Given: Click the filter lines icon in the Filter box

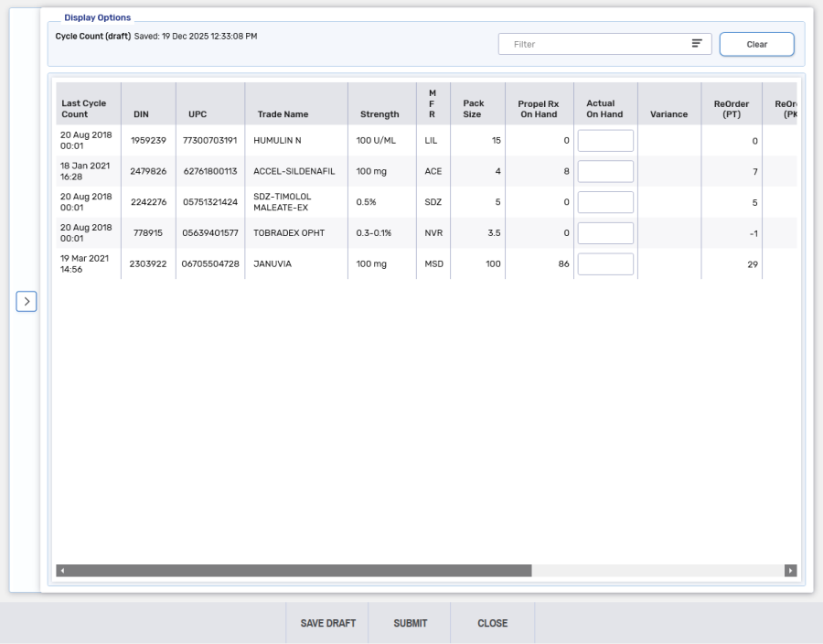Looking at the screenshot, I should pyautogui.click(x=697, y=44).
